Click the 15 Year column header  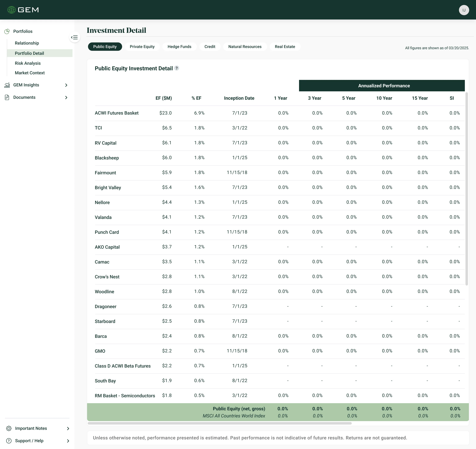[x=420, y=98]
